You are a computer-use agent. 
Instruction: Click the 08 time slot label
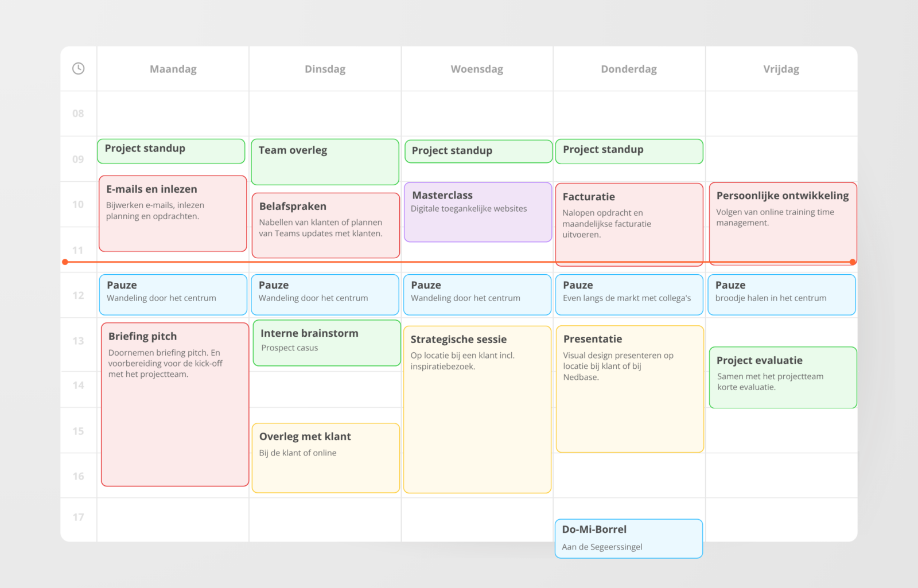click(78, 114)
